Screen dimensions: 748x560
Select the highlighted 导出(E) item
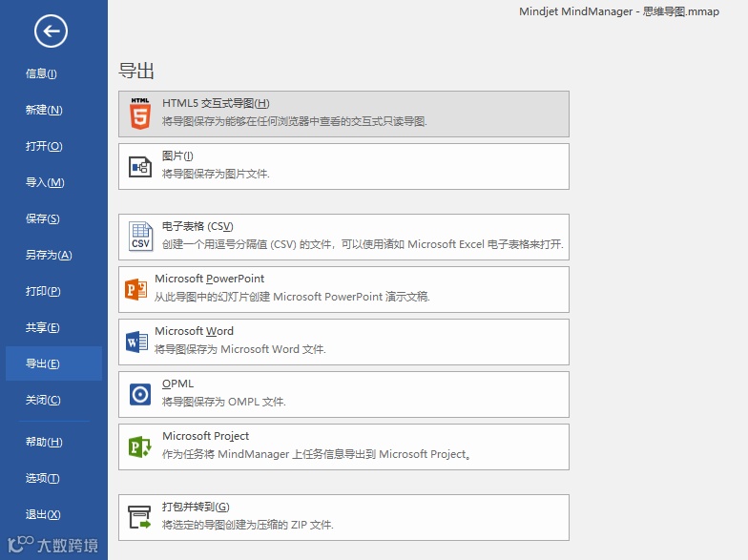[x=53, y=363]
